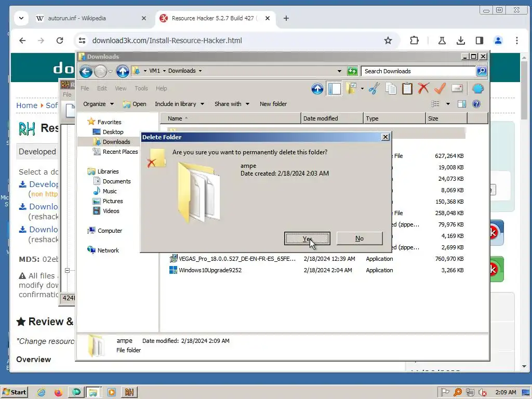Open the Help menu in Downloads window
532x399 pixels.
161,88
